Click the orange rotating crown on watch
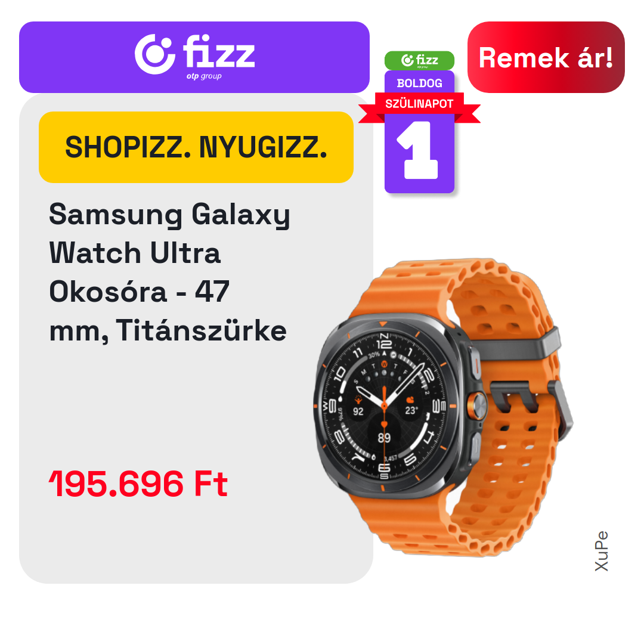 tap(477, 407)
